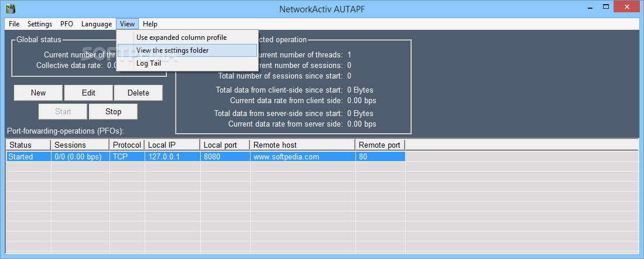Open Log Tail from View menu
The width and height of the screenshot is (644, 259).
[187, 63]
